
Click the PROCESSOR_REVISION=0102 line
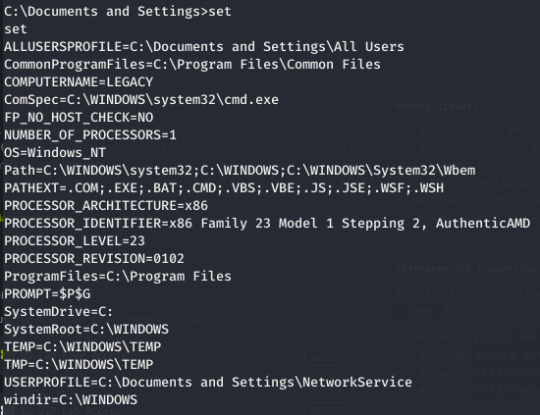point(94,259)
